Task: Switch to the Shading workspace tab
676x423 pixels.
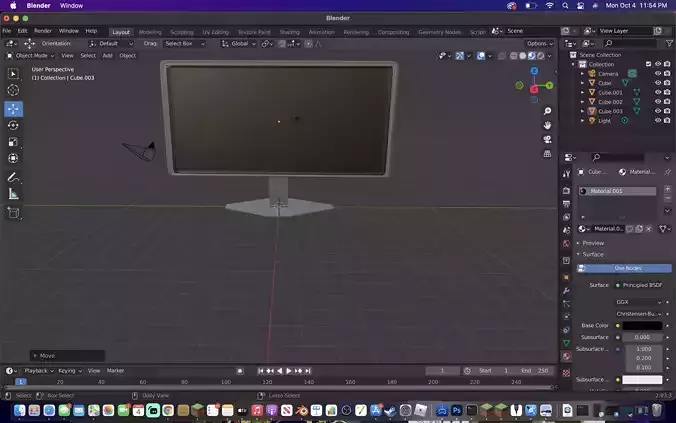Action: 289,32
